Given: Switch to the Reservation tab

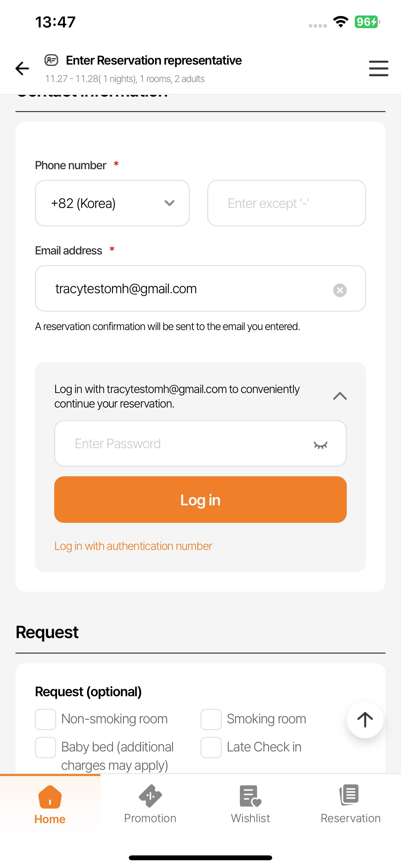Looking at the screenshot, I should [350, 805].
